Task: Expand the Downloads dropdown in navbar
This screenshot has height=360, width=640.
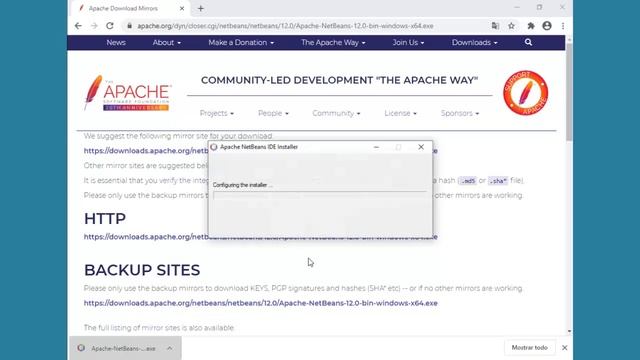Action: point(474,42)
